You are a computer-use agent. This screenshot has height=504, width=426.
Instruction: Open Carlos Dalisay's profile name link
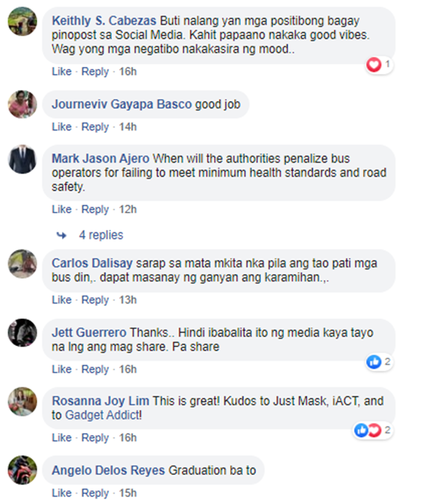pos(92,263)
